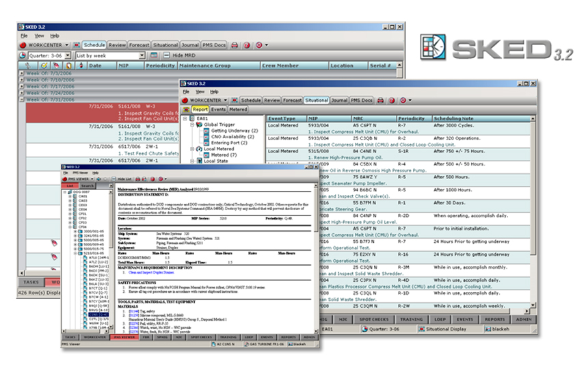
Task: Click the calendar view icon next to the List by week box
Action: click(155, 55)
